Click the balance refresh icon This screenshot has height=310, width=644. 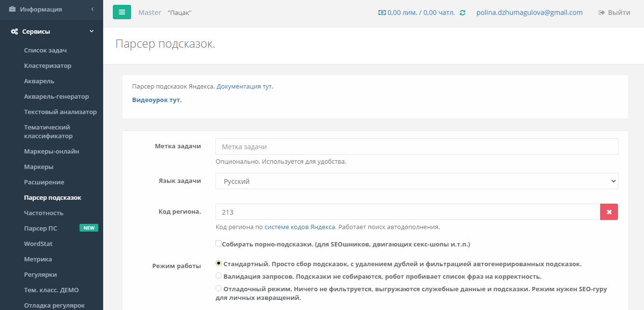(463, 13)
